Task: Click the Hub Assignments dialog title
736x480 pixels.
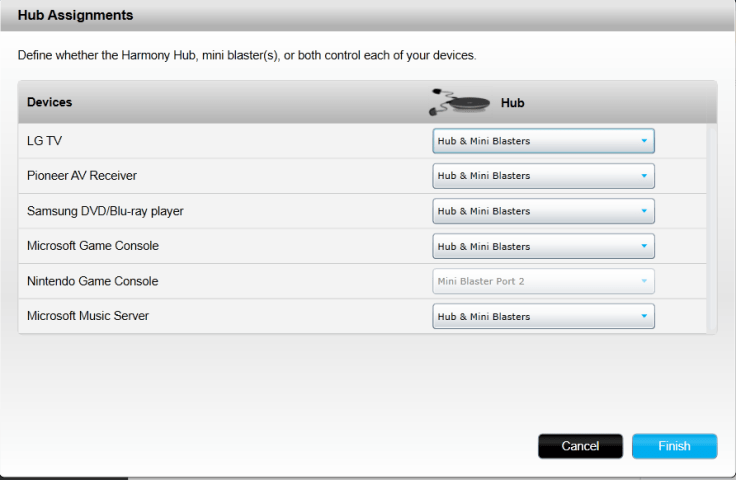Action: coord(76,16)
